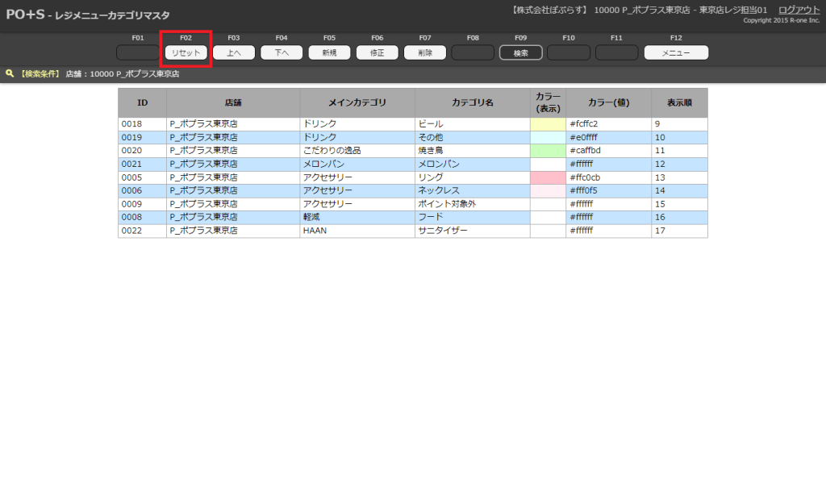Click the サニタイザー row

coord(471,231)
